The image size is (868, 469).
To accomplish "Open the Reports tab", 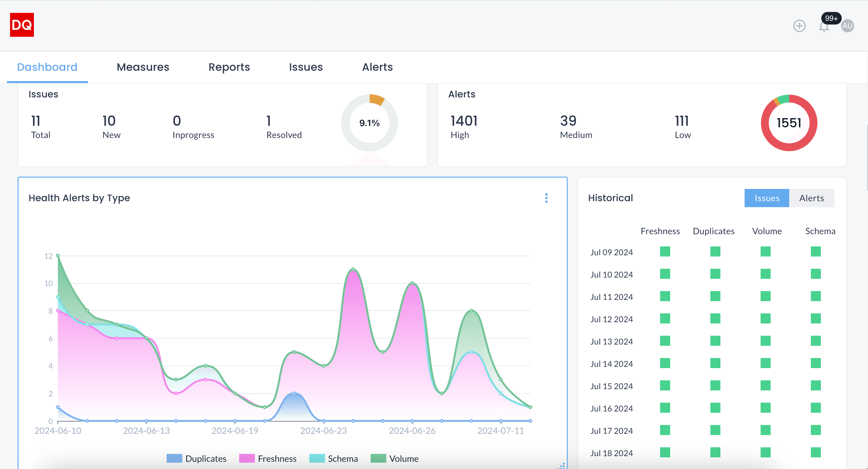I will [x=229, y=67].
